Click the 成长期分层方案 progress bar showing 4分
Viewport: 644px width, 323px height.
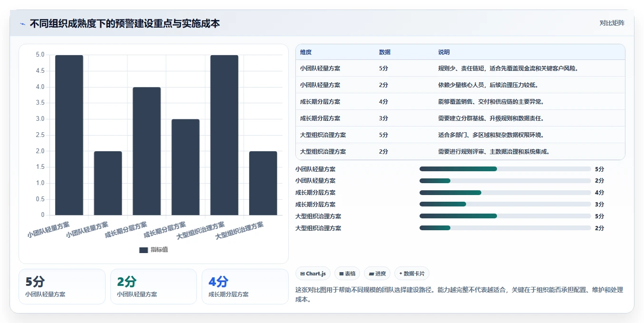(x=505, y=193)
